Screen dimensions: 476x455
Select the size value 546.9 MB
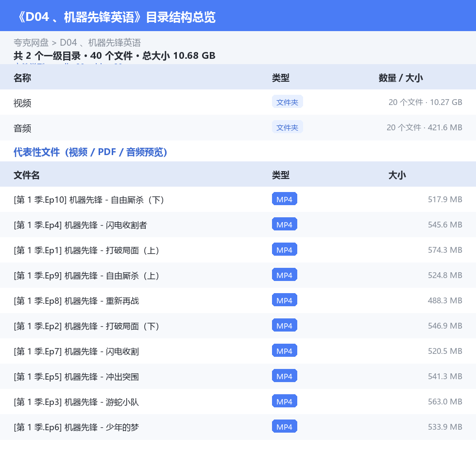445,326
